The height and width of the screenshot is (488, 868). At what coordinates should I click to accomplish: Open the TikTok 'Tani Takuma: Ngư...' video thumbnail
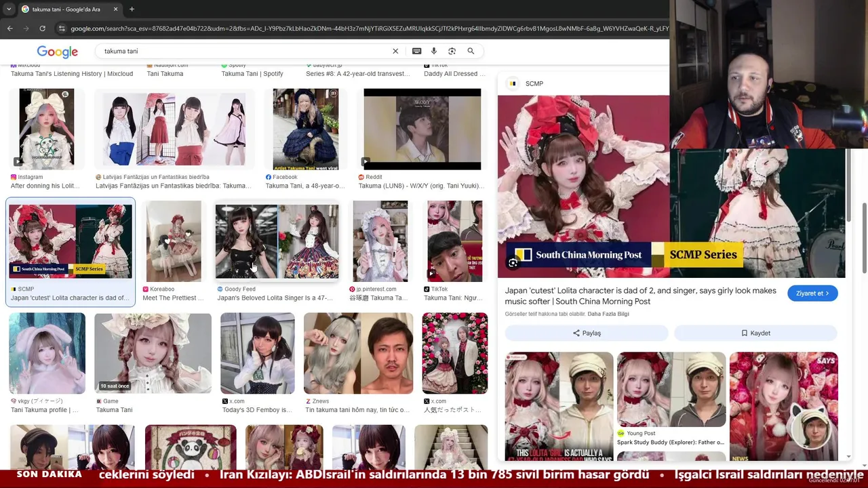click(454, 241)
